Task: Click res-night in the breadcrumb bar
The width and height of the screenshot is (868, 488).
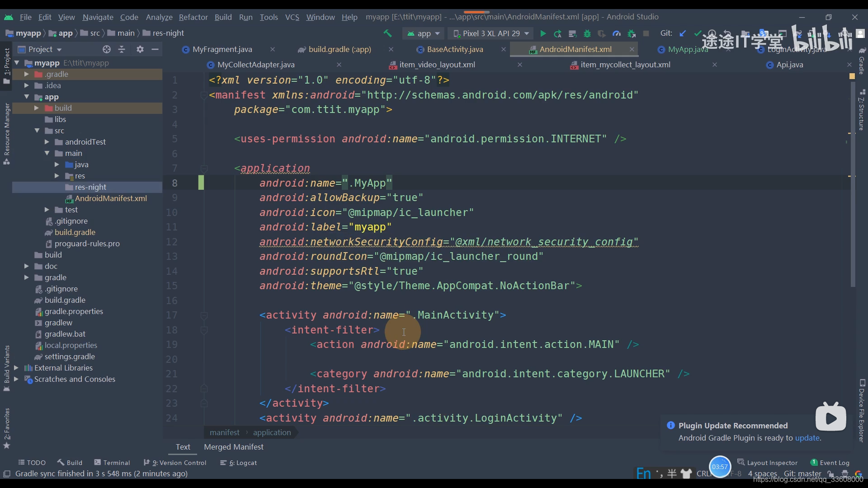Action: point(163,33)
